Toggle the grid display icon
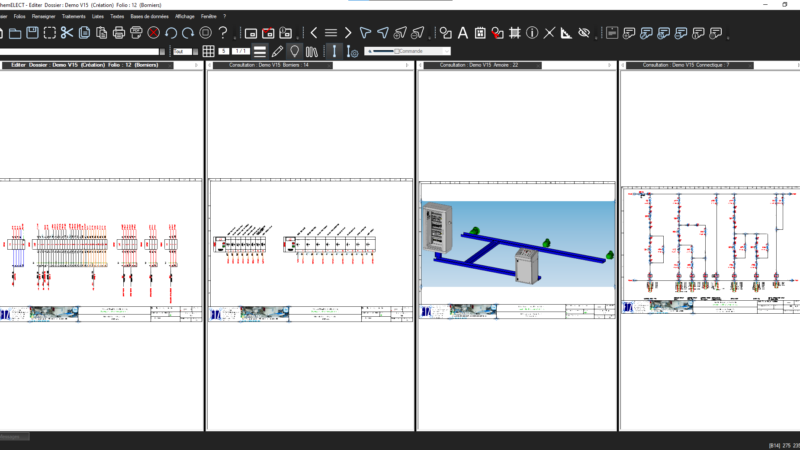The width and height of the screenshot is (800, 450). click(x=208, y=51)
